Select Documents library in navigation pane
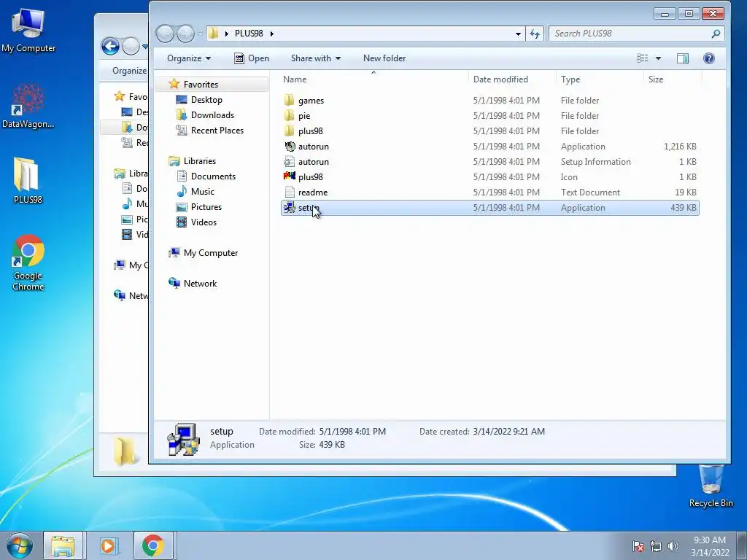This screenshot has height=560, width=747. (x=213, y=176)
